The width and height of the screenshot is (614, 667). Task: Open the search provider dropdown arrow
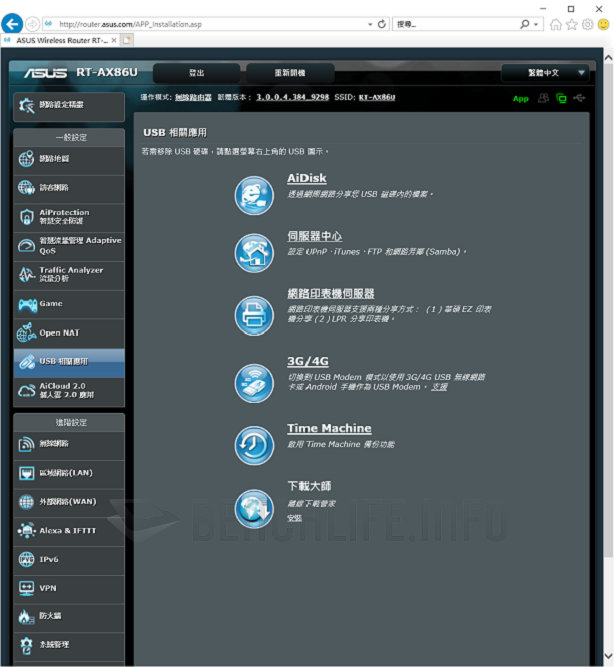point(536,25)
